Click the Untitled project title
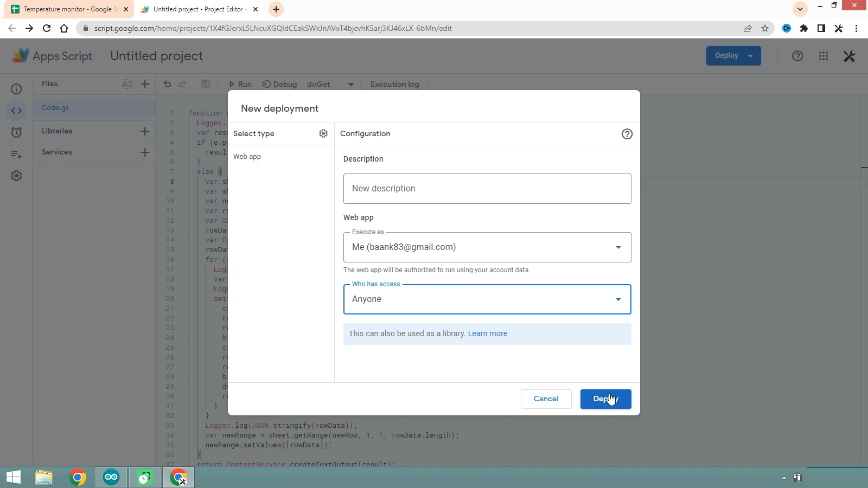The height and width of the screenshot is (488, 868). pyautogui.click(x=157, y=56)
